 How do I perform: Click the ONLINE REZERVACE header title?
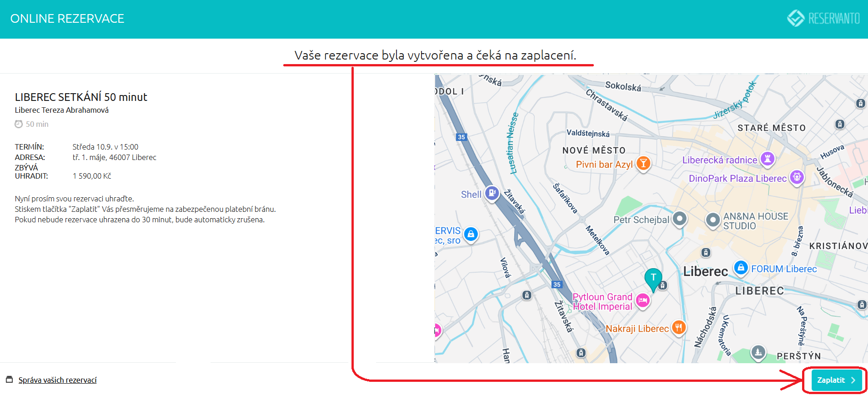[x=67, y=19]
